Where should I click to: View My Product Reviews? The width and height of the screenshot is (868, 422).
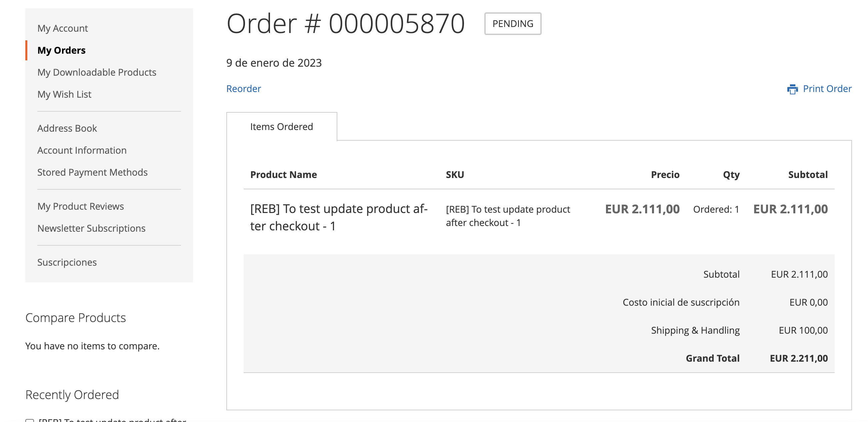(x=81, y=206)
